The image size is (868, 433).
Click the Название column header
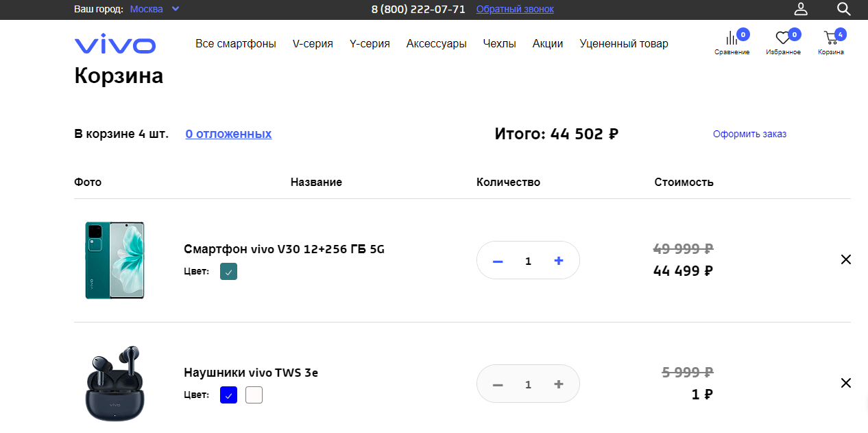tap(316, 182)
